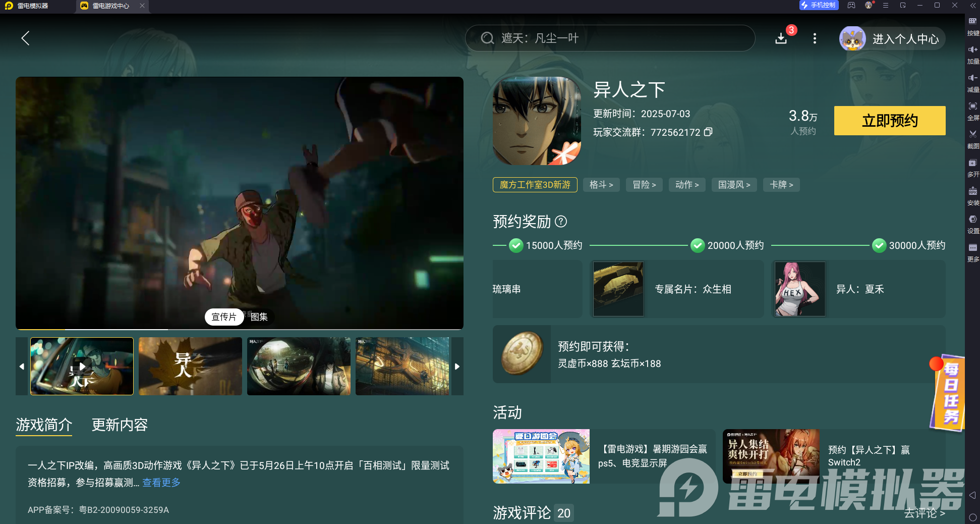This screenshot has height=524, width=980.
Task: Click the 异人之下 game icon
Action: click(x=537, y=121)
